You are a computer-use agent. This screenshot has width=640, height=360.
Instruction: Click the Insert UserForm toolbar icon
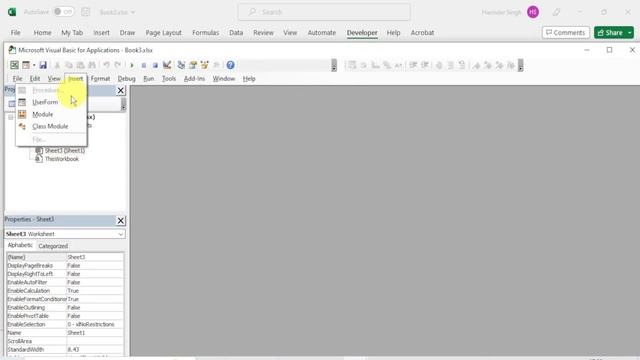26,65
